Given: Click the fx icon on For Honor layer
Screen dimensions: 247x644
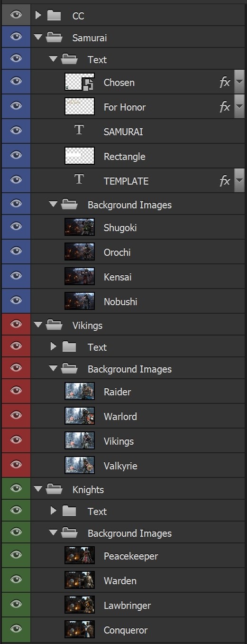Looking at the screenshot, I should (225, 107).
